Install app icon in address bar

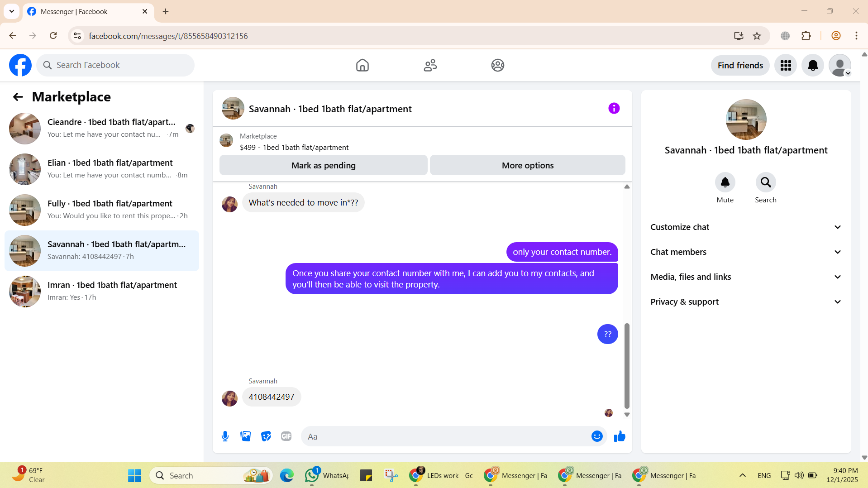coord(739,36)
